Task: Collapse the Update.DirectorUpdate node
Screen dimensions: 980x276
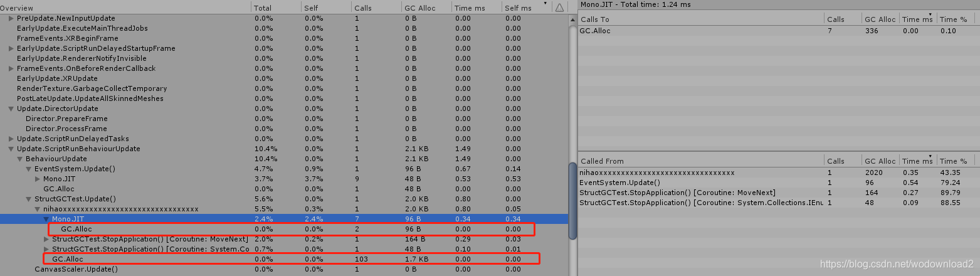Action: point(11,109)
